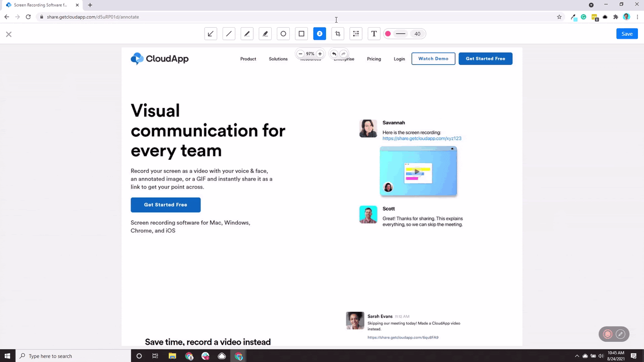This screenshot has width=644, height=362.
Task: Open File Explorer from the taskbar
Action: tap(172, 356)
